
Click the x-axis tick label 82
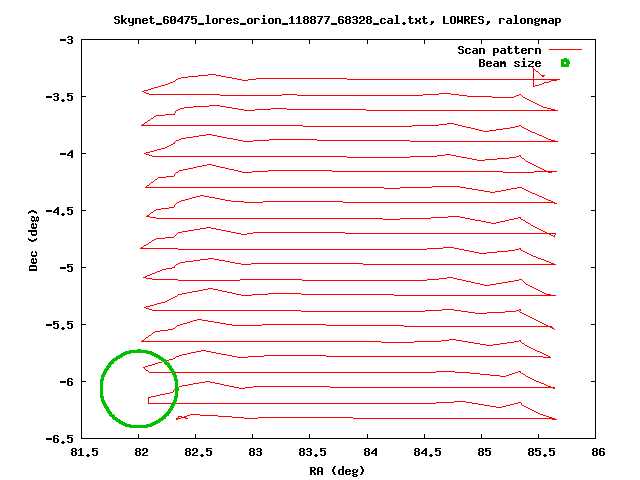coord(141,452)
